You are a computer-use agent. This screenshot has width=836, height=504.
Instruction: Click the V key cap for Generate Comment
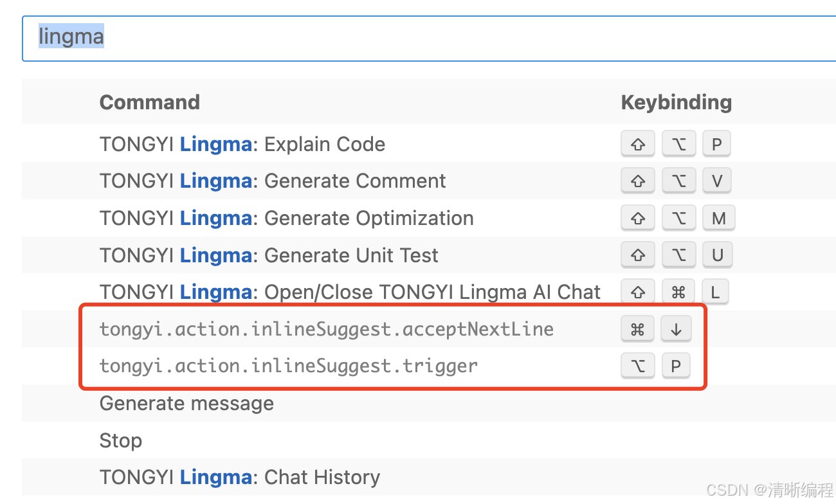[717, 182]
